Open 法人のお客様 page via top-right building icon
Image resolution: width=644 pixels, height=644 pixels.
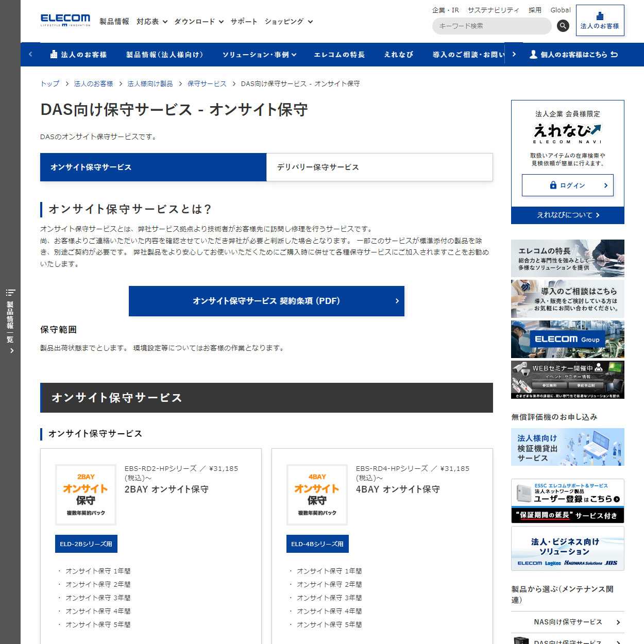pos(600,20)
